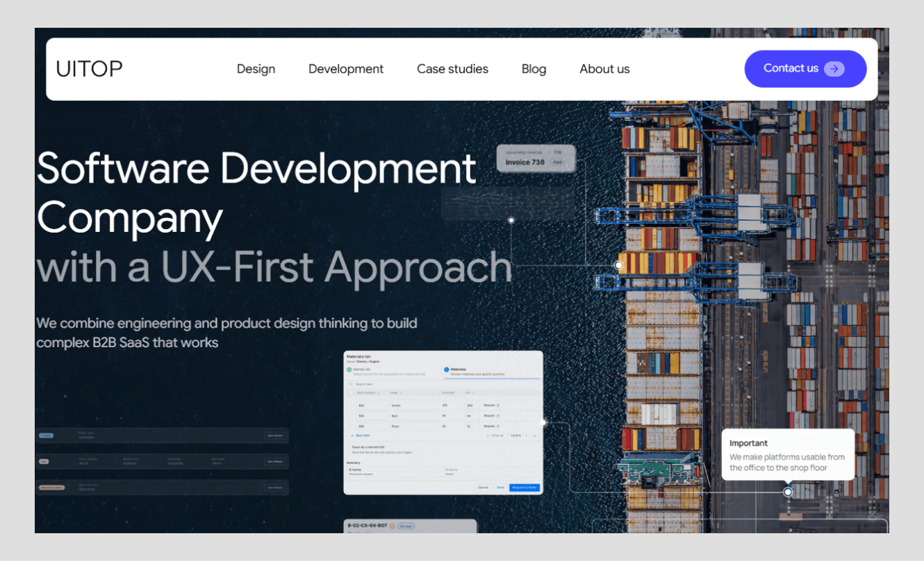Viewport: 924px width, 561px height.
Task: Click Cancel in the Materials list dialog
Action: (x=484, y=487)
